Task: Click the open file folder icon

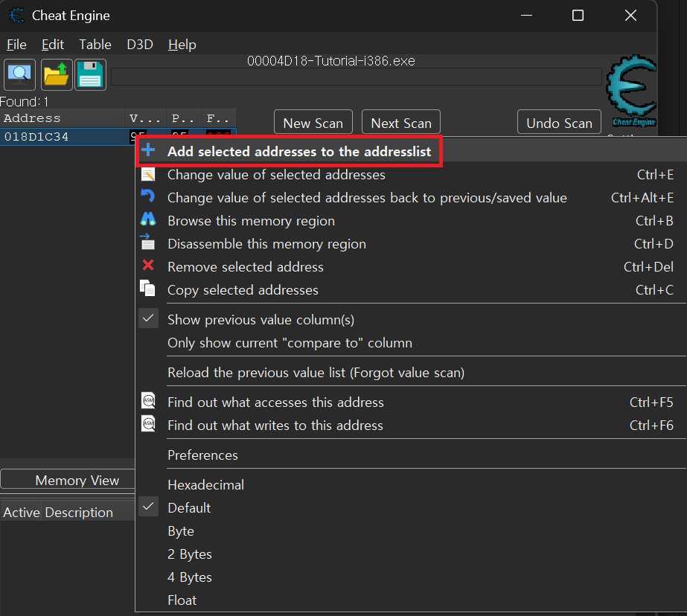Action: [56, 74]
